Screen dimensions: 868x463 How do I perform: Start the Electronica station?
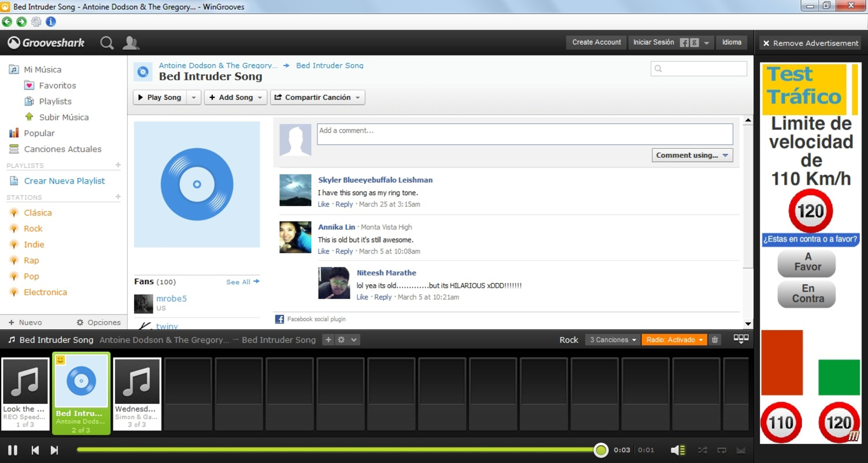45,292
